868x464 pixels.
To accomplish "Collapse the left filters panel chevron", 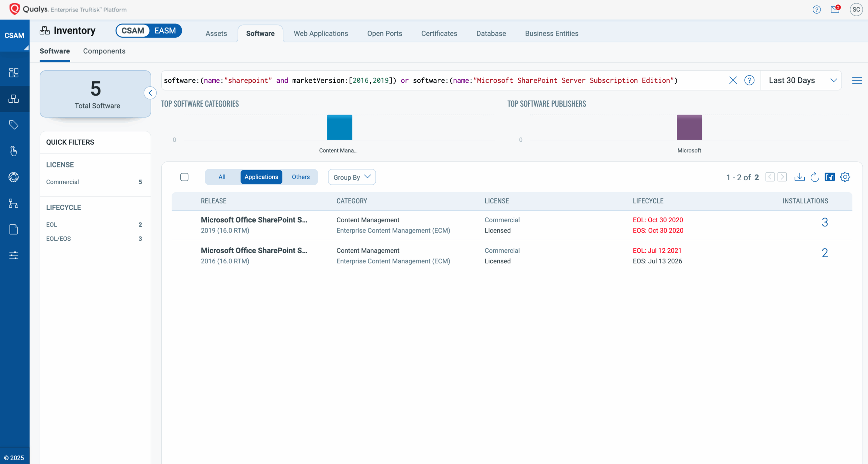I will (x=150, y=93).
